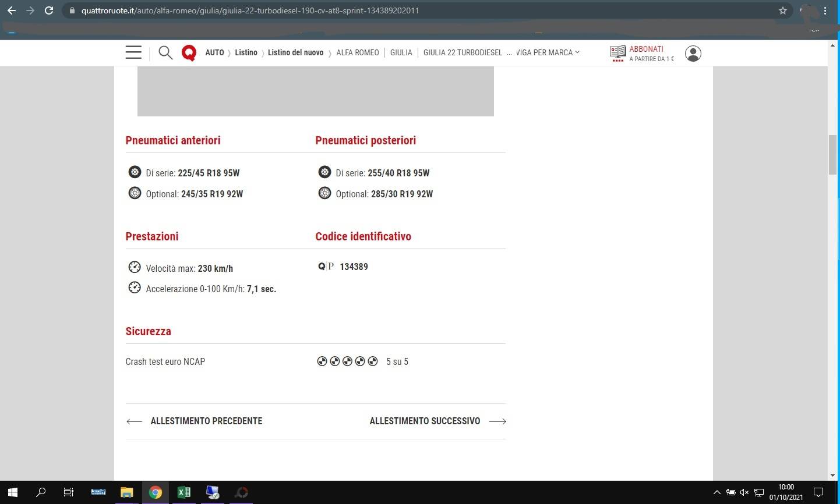The height and width of the screenshot is (504, 840).
Task: Open the user account profile icon
Action: pyautogui.click(x=693, y=54)
